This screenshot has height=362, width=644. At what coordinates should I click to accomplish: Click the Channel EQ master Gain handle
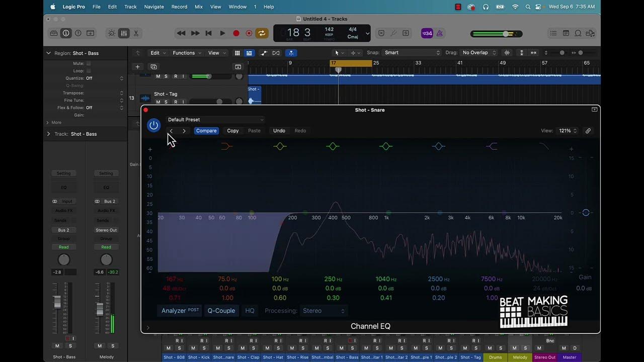pyautogui.click(x=586, y=213)
